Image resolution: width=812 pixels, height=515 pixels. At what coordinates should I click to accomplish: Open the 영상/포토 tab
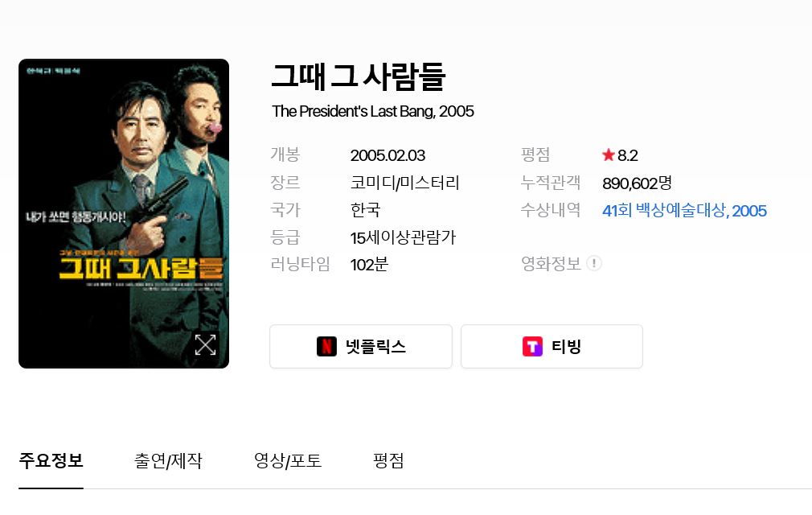click(287, 460)
